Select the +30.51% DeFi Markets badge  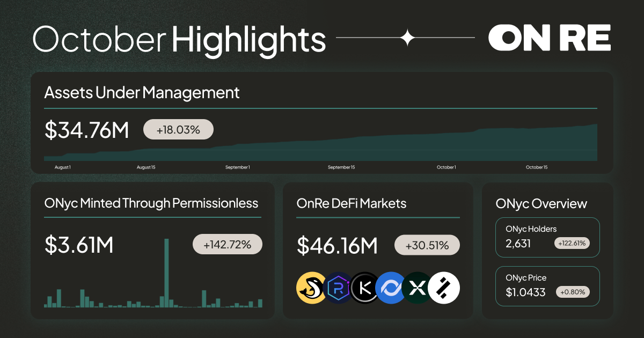(x=427, y=245)
